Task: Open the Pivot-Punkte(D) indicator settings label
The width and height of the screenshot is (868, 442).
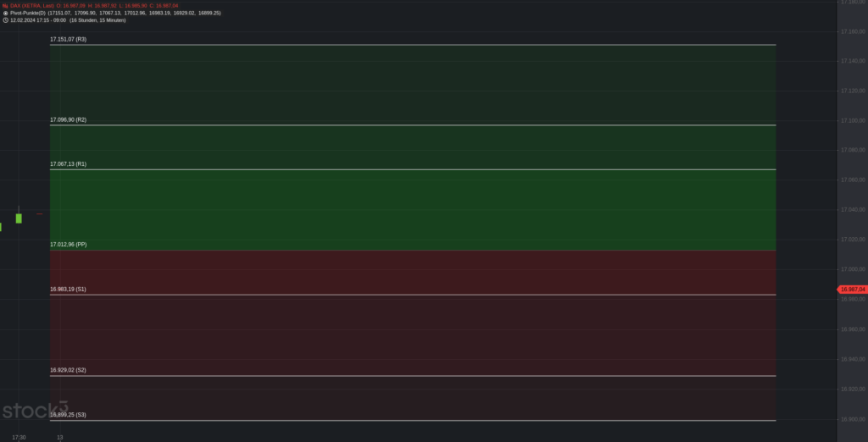Action: tap(28, 13)
